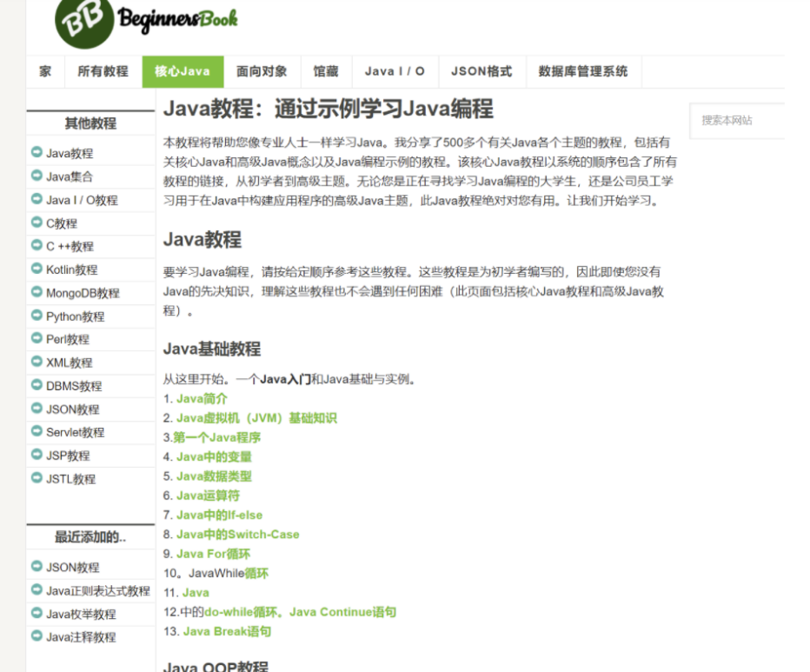Open the Java运算符 link
The image size is (810, 672).
209,496
